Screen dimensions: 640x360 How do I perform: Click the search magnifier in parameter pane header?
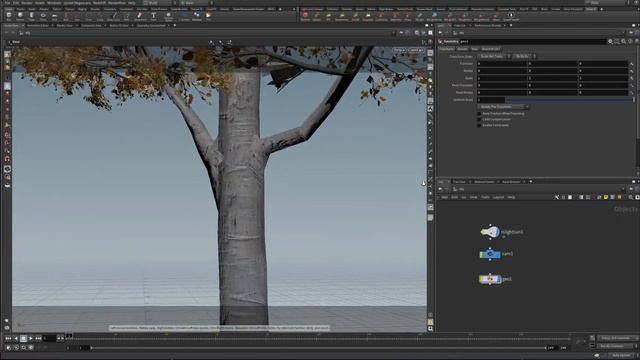(x=624, y=41)
